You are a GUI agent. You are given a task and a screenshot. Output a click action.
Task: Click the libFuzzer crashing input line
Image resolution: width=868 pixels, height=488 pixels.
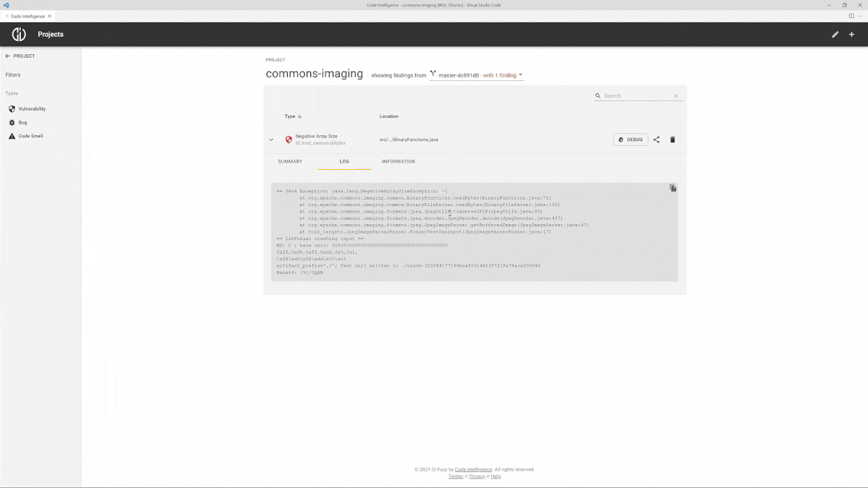coord(320,238)
